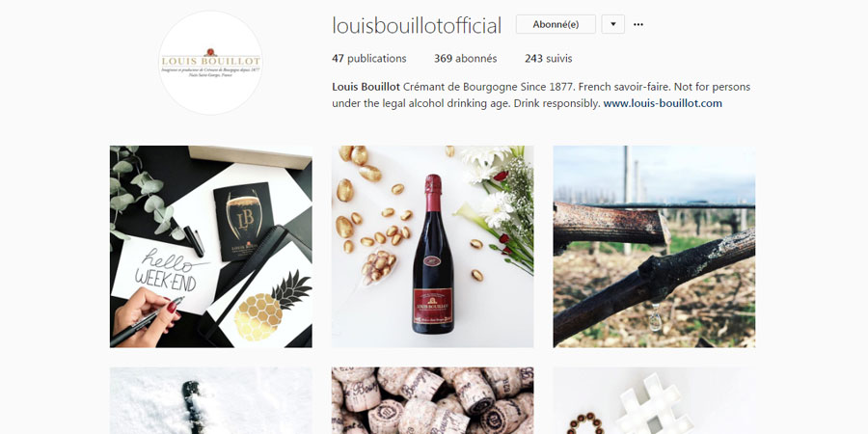Click the pineapple card in the first post
868x434 pixels.
coord(266,302)
